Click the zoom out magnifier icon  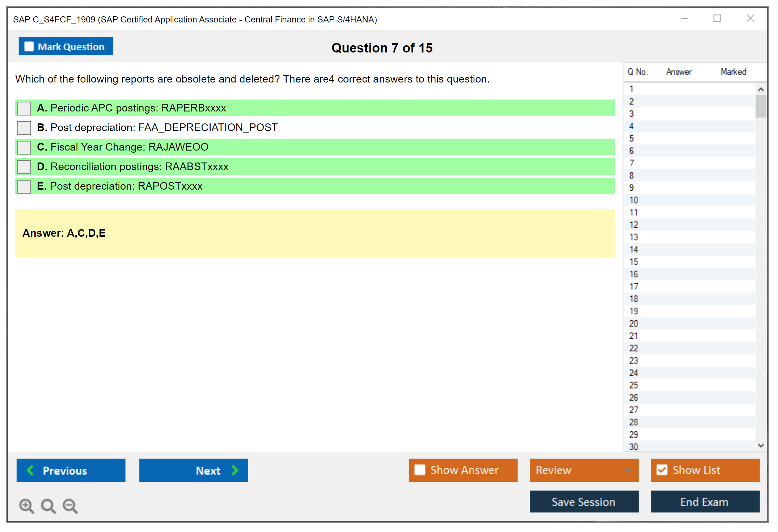tap(70, 506)
